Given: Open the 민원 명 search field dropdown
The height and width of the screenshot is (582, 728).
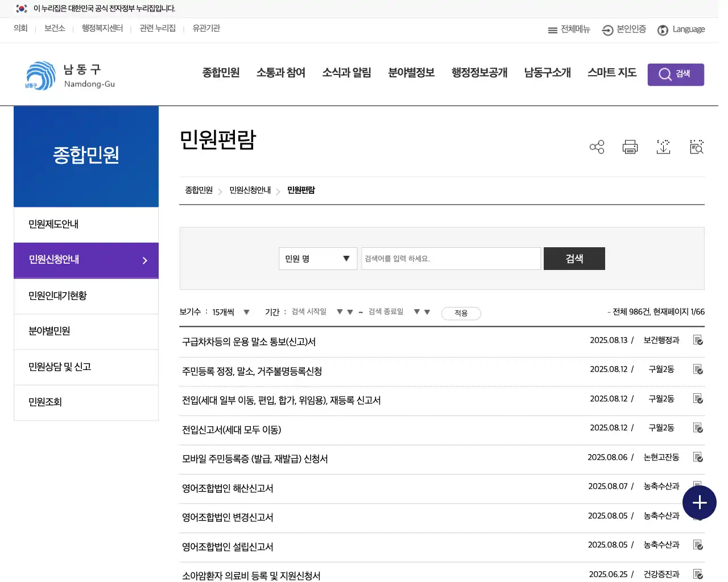Looking at the screenshot, I should pos(317,258).
